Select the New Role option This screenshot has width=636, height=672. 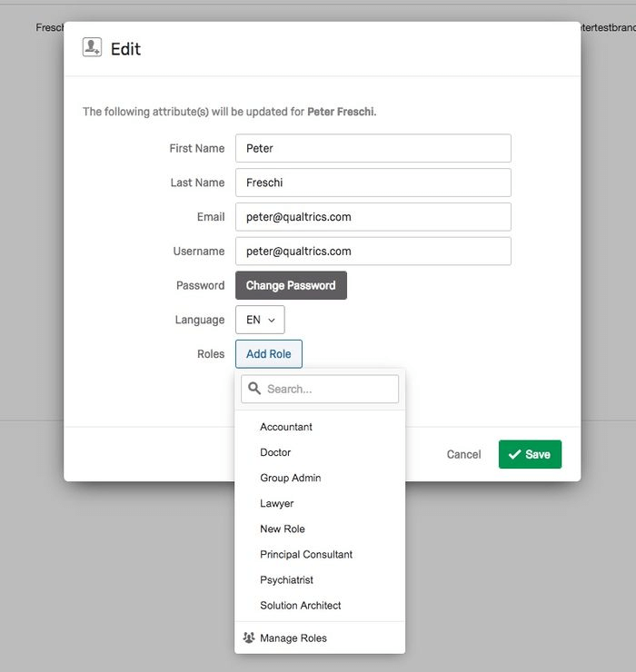(320, 529)
